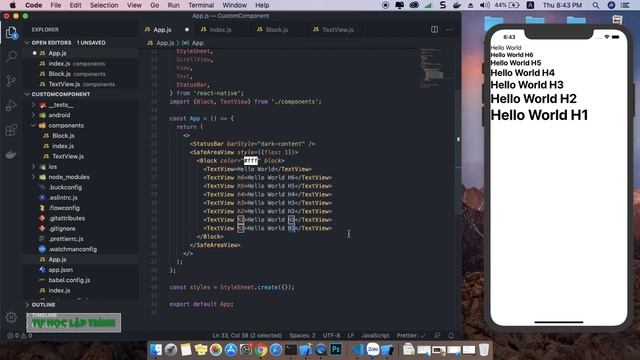Image resolution: width=640 pixels, height=360 pixels.
Task: Open Block.js in components folder tree
Action: (x=63, y=136)
